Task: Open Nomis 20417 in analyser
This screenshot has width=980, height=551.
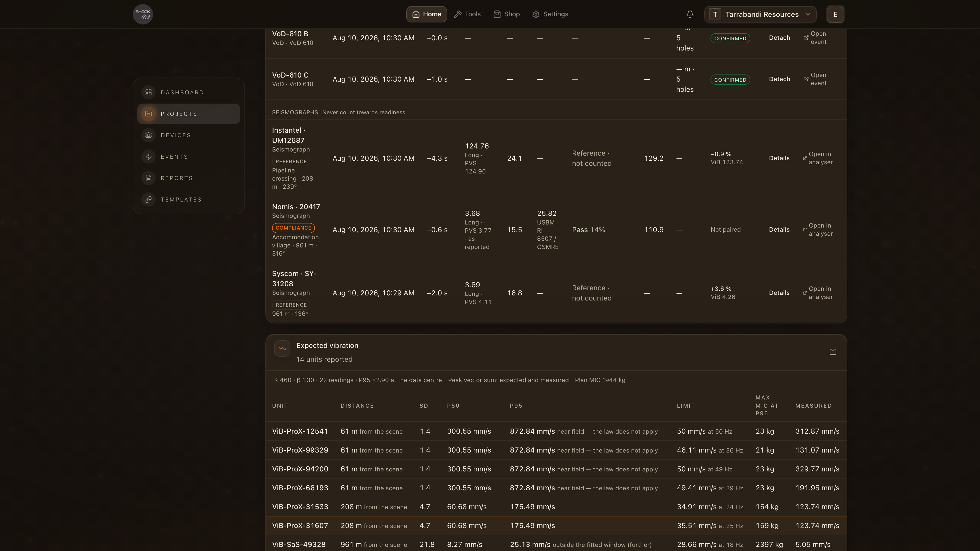Action: pyautogui.click(x=817, y=230)
